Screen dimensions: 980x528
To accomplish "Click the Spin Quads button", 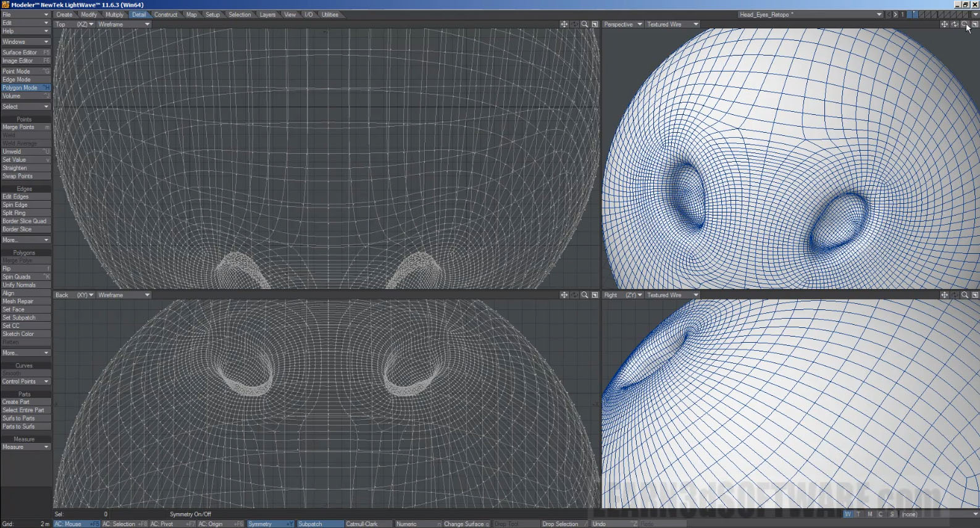I will tap(26, 277).
